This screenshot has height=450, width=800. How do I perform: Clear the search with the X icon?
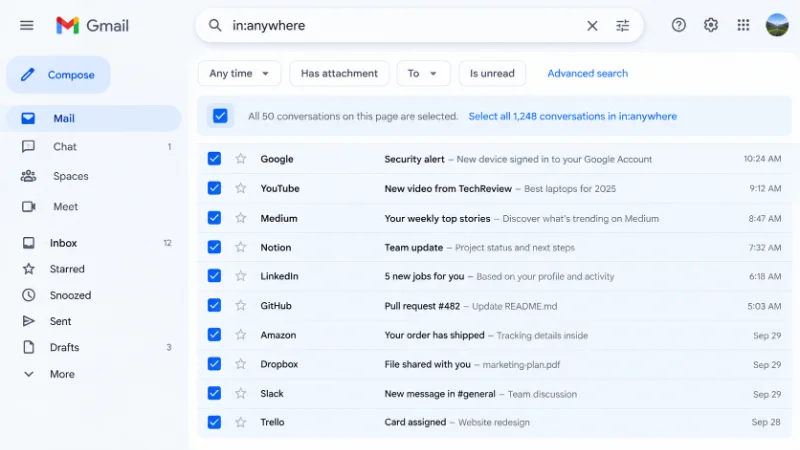(592, 26)
